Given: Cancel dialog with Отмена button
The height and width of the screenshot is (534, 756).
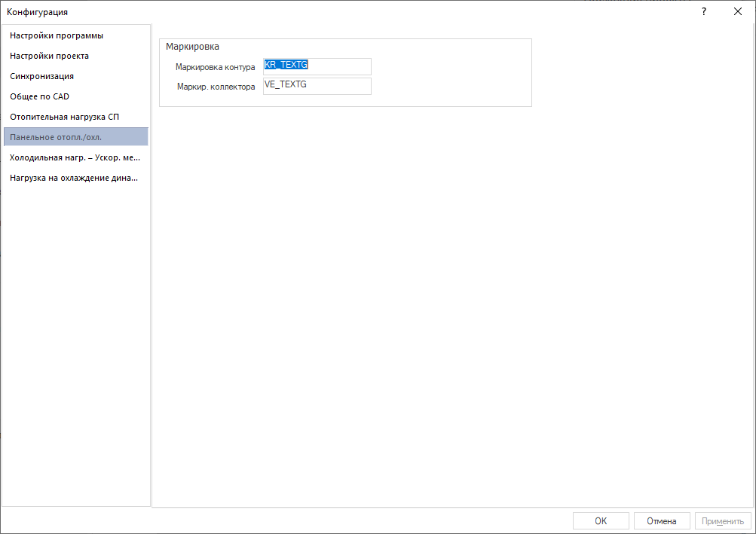Looking at the screenshot, I should point(662,521).
